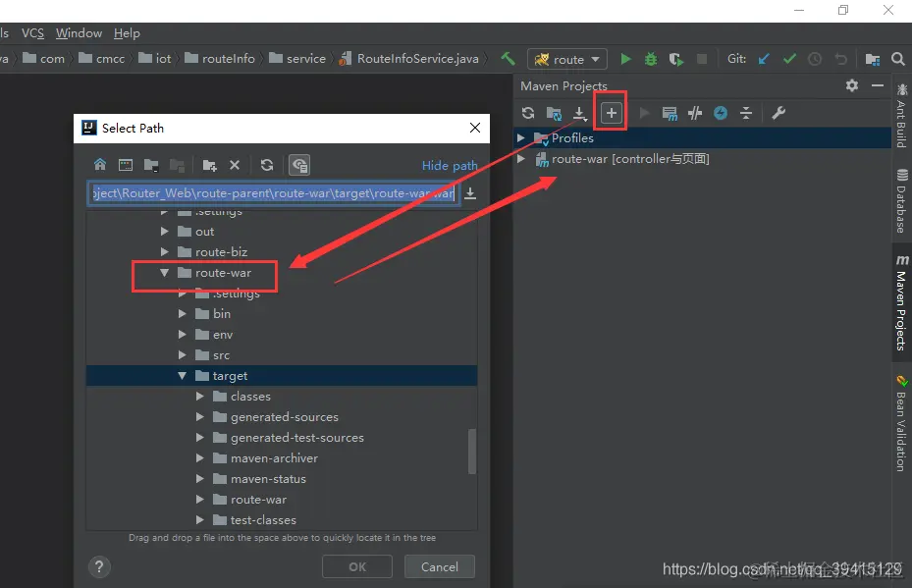Viewport: 912px width, 588px height.
Task: Toggle show hidden files and directories
Action: (299, 165)
